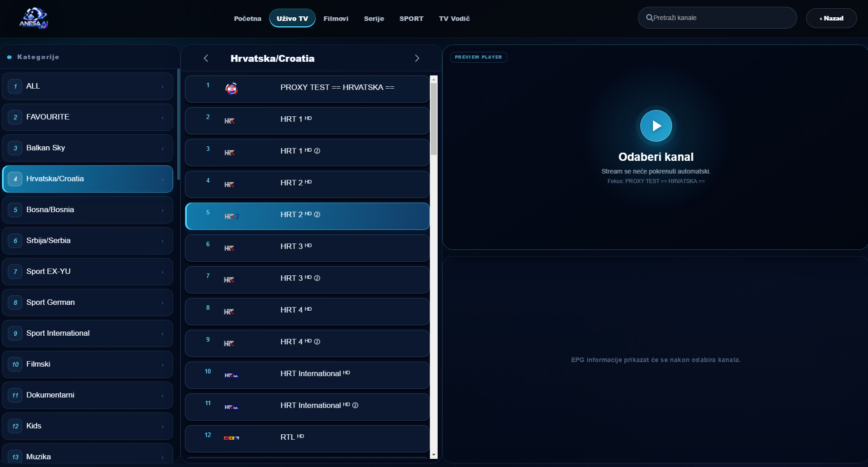Expand the Balkan Sky category arrow
Screen dimensions: 868x467
[x=162, y=149]
